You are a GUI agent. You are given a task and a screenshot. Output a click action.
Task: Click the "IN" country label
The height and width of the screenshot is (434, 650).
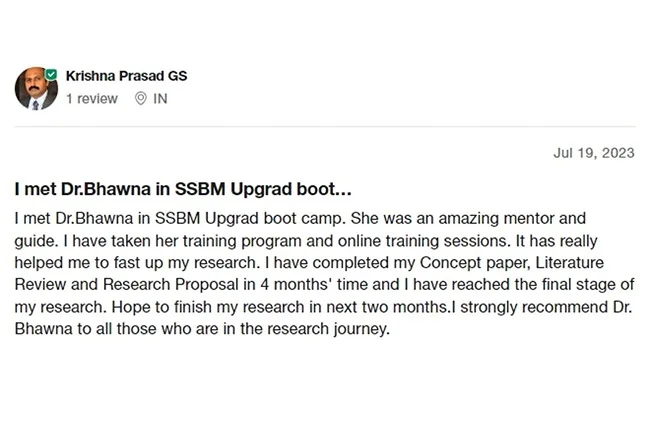(160, 99)
